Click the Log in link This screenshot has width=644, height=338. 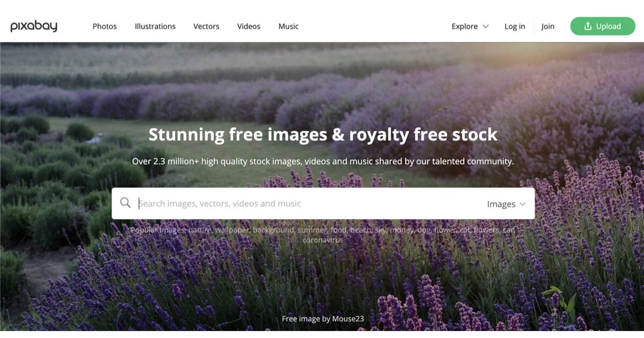coord(515,26)
